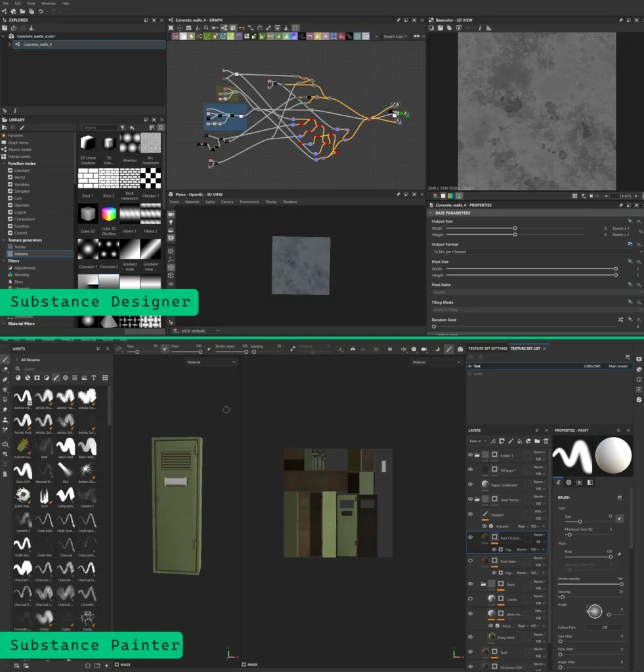Click the Stroke opacity slider handle
Image resolution: width=644 pixels, height=672 pixels.
621,584
